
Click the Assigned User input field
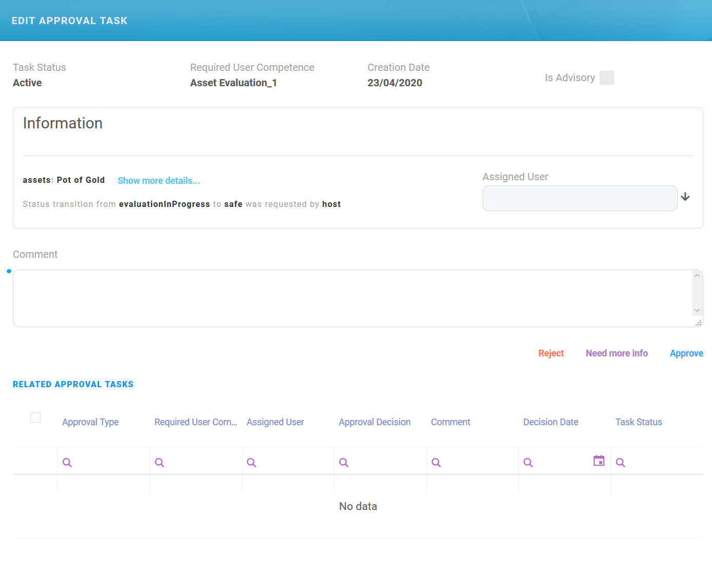pyautogui.click(x=580, y=198)
